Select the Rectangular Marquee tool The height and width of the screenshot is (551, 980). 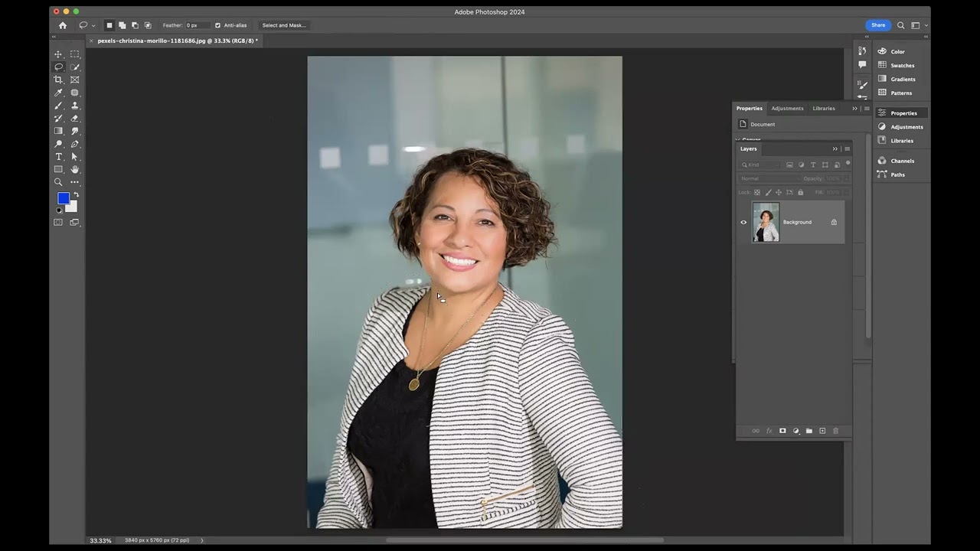(x=75, y=54)
